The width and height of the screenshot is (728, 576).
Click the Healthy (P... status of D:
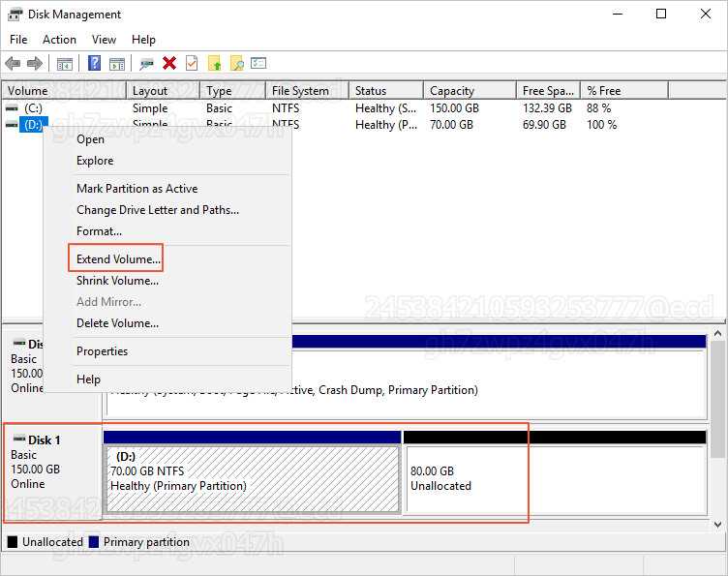[x=386, y=124]
